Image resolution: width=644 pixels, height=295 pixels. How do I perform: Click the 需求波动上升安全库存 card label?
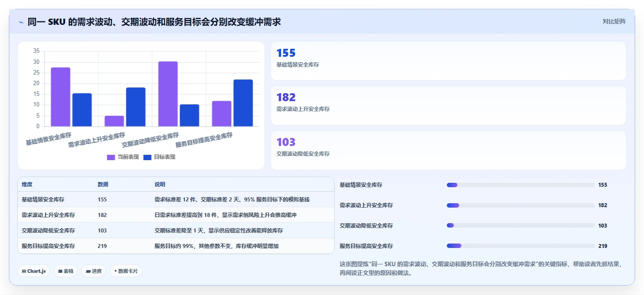coord(303,109)
